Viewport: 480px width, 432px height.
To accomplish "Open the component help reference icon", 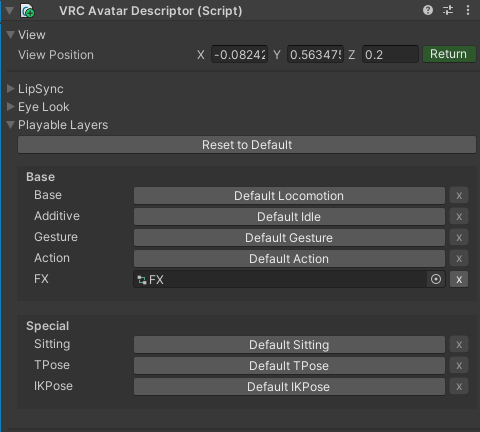I will click(x=428, y=10).
